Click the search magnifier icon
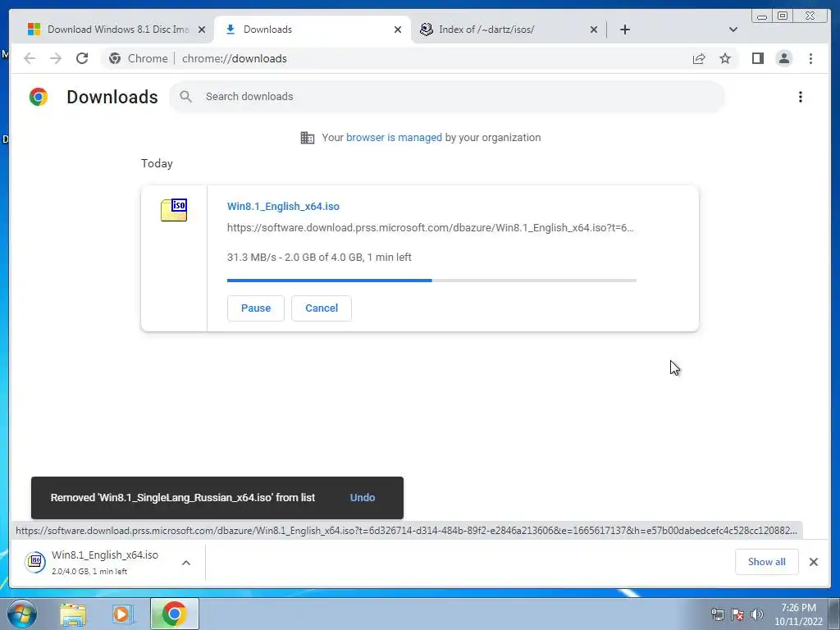 point(186,97)
